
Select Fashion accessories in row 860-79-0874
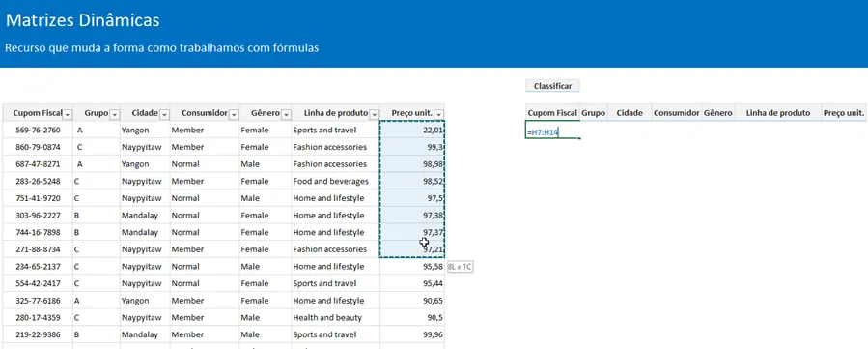click(335, 147)
